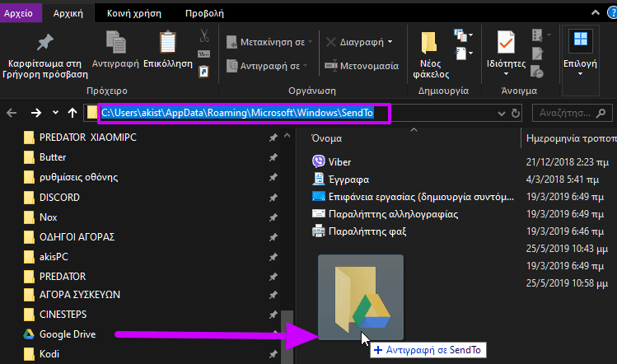Select the Παραλήπτης αλληλογραφίας item
The image size is (617, 364).
tap(385, 214)
